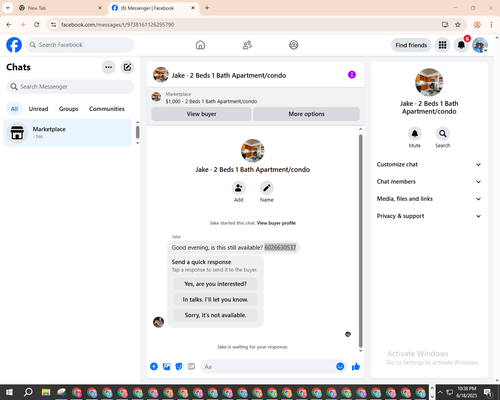Choose a GIF icon in composer
Screen dimensions: 500x400
pos(191,367)
